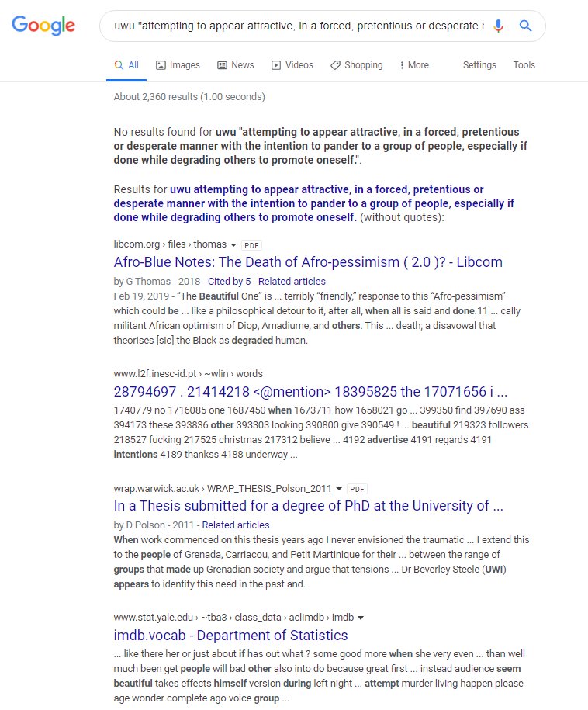
Task: Click the www.l2f.inesc-id.pt breadcrumb URL
Action: [x=188, y=374]
